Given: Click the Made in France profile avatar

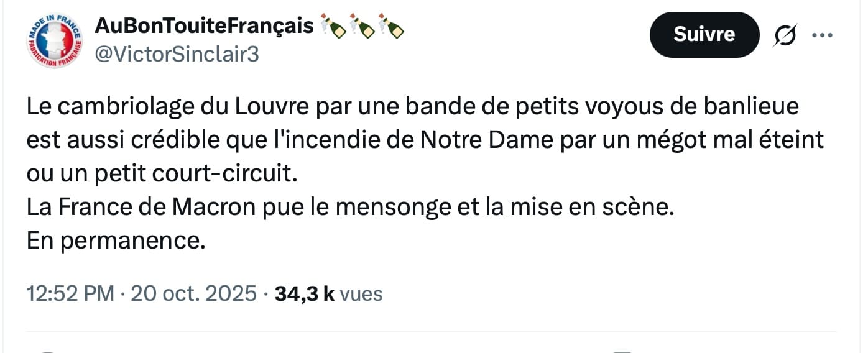Looking at the screenshot, I should tap(55, 42).
